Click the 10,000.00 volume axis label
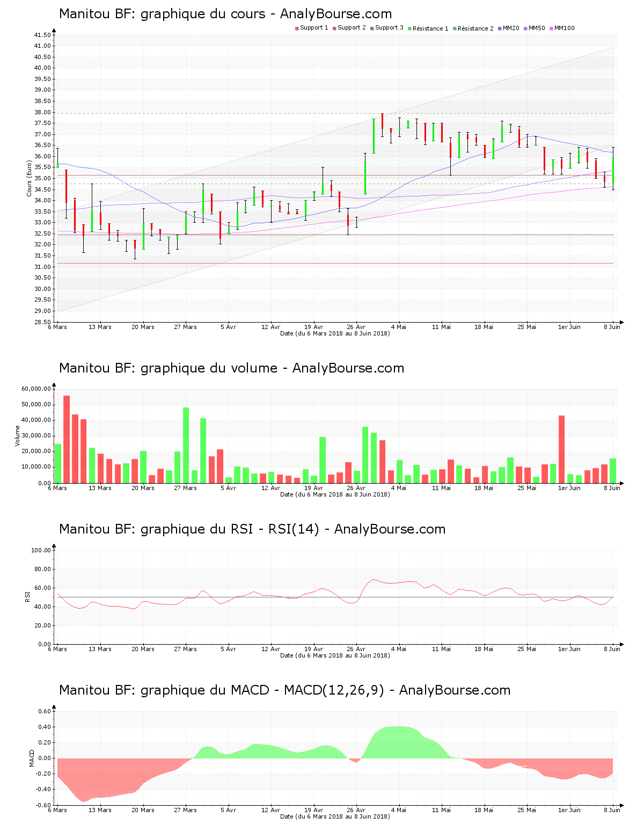 point(36,467)
